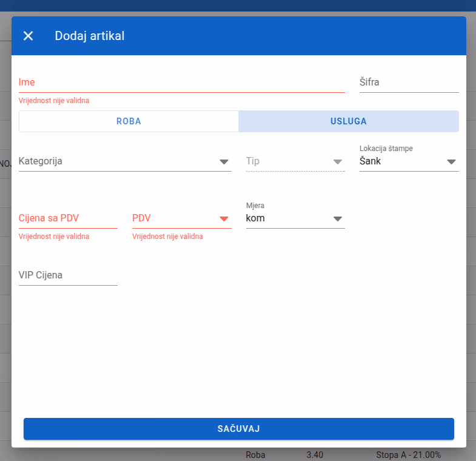476x461 pixels.
Task: Focus the Šifra input field
Action: 409,82
